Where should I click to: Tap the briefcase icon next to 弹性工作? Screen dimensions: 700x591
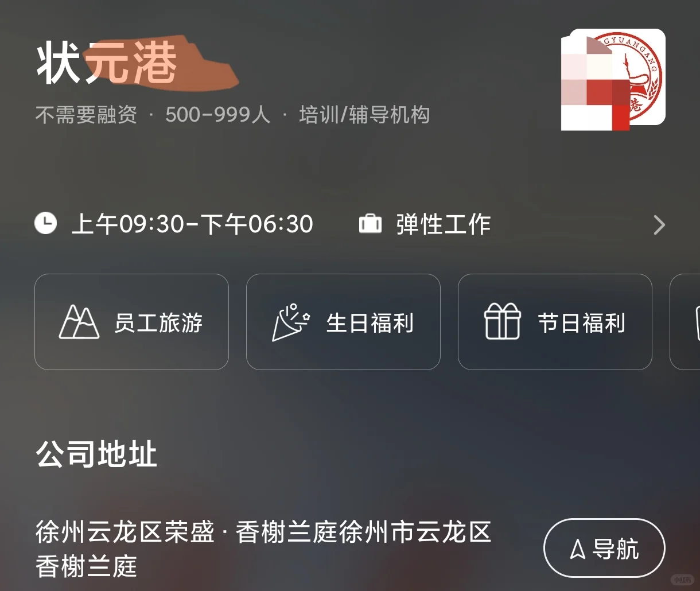click(370, 223)
